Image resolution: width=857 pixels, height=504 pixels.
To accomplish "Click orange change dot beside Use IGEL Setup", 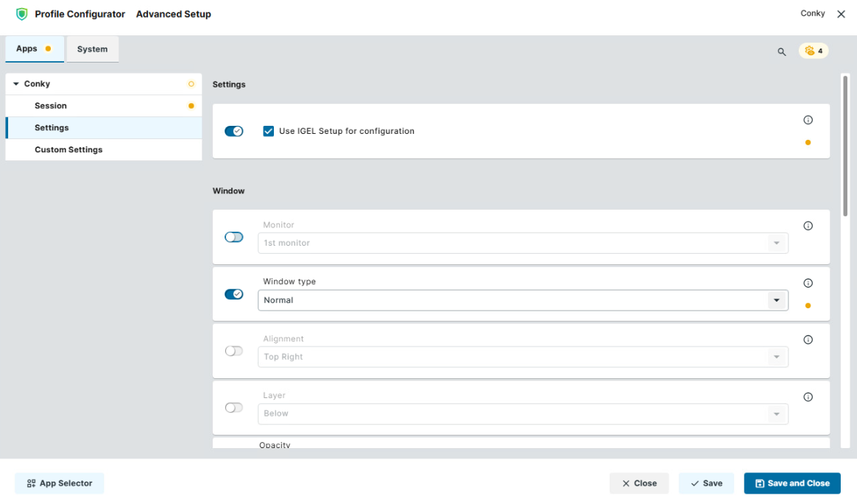I will [808, 143].
